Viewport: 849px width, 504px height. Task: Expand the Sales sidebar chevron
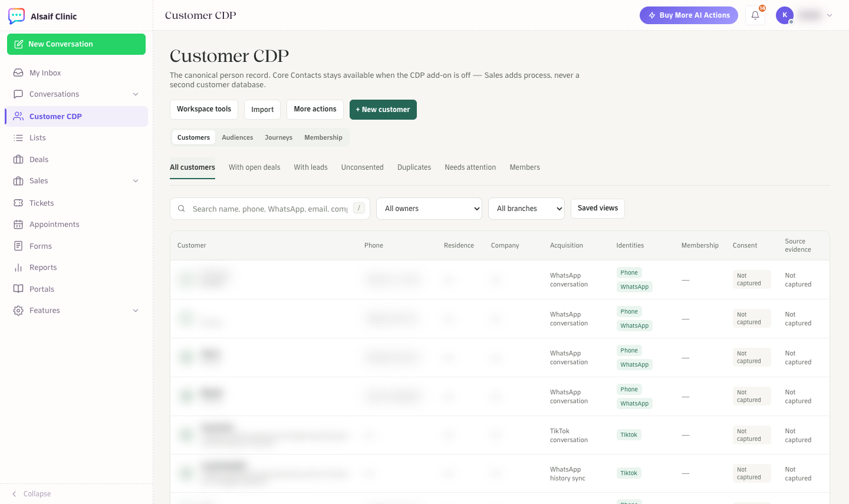coord(136,181)
